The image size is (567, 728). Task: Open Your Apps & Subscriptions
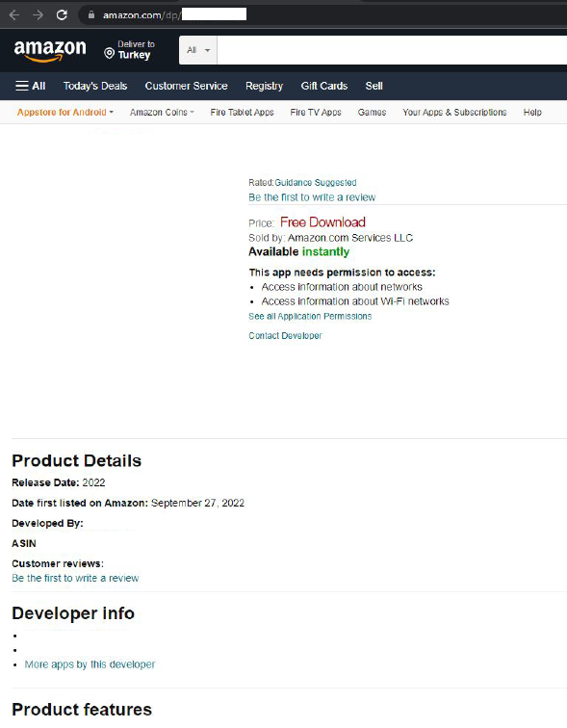coord(454,113)
